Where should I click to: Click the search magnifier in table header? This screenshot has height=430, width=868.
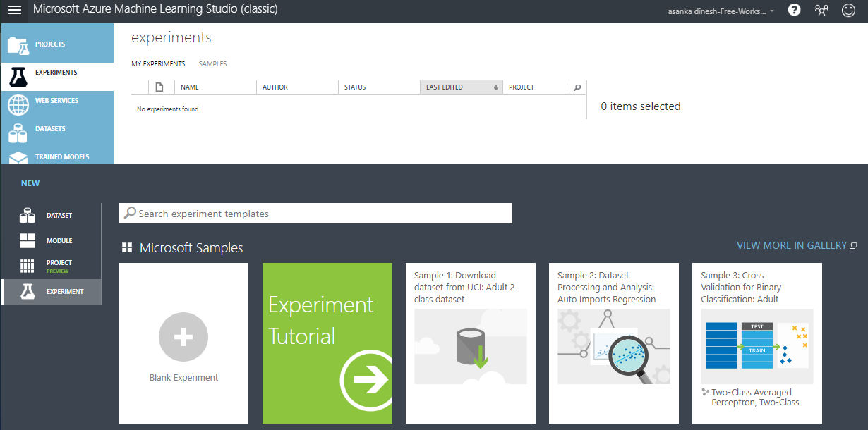coord(577,87)
